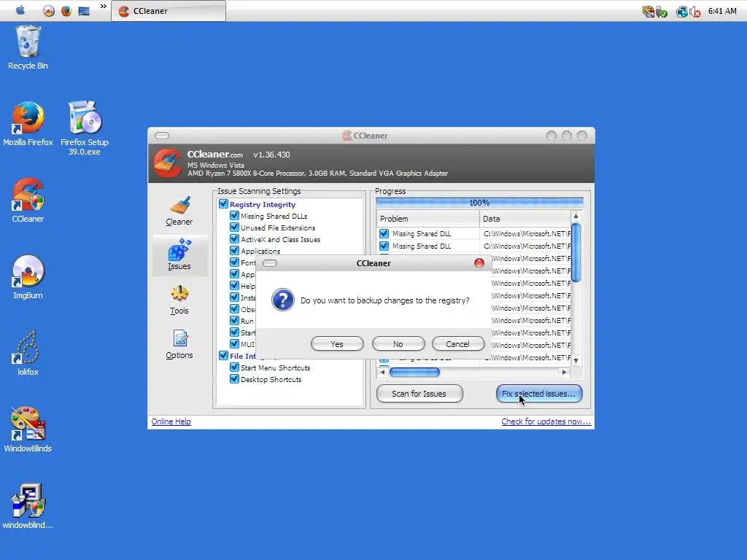
Task: Select CCleaner desktop shortcut
Action: coord(28,201)
